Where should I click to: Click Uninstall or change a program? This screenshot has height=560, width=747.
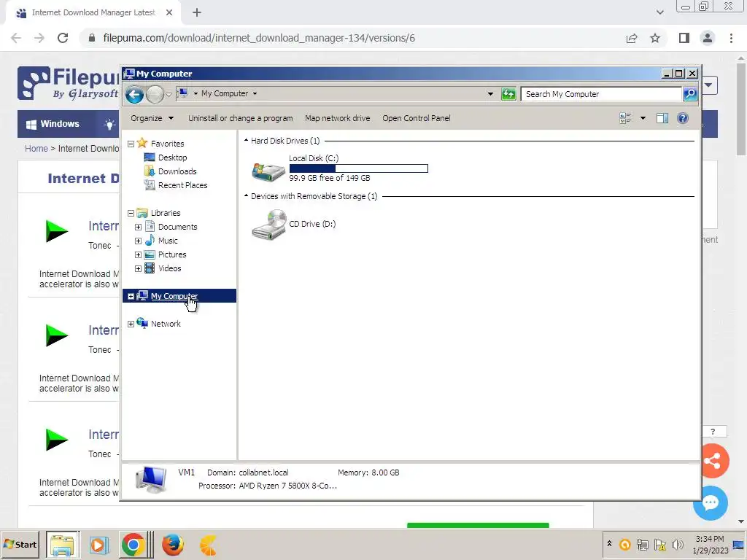pos(241,118)
